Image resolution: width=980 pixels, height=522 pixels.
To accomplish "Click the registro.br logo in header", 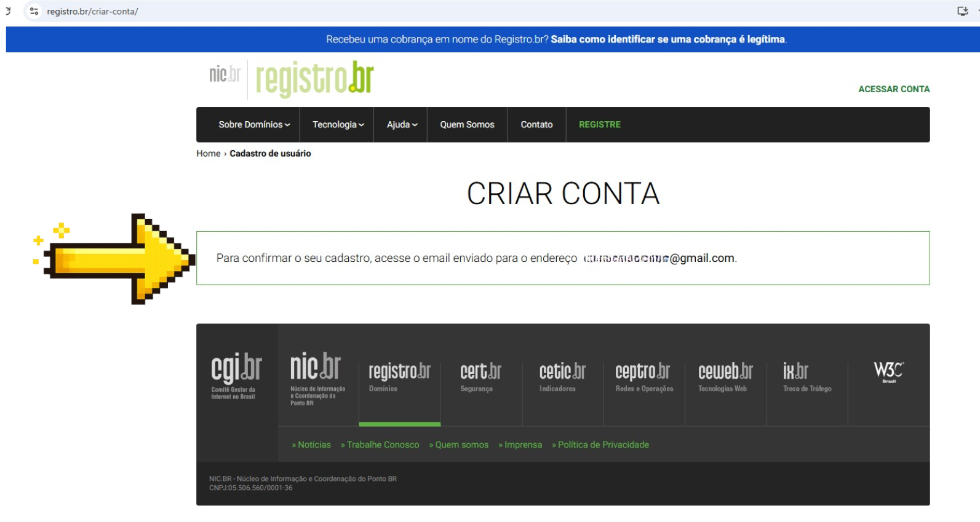I will 314,79.
